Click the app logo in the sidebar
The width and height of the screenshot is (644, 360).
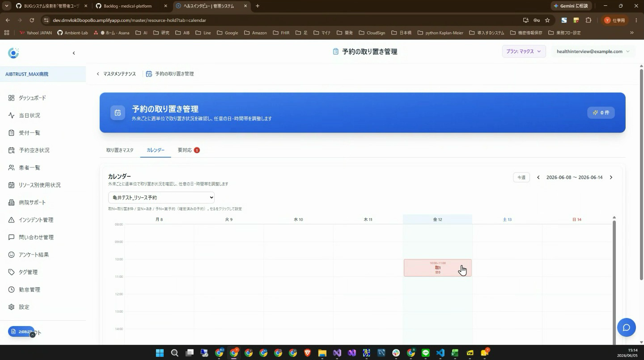[13, 53]
